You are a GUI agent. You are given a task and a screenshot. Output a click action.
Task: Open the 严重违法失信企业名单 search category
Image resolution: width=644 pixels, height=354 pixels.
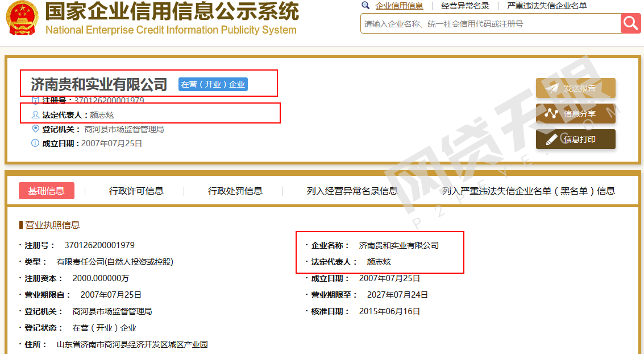(547, 6)
